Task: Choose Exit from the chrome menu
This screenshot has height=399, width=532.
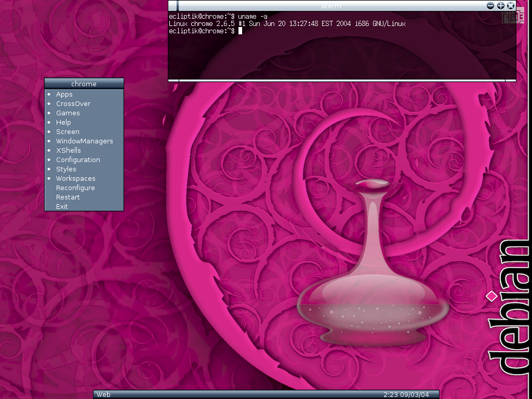Action: (62, 206)
